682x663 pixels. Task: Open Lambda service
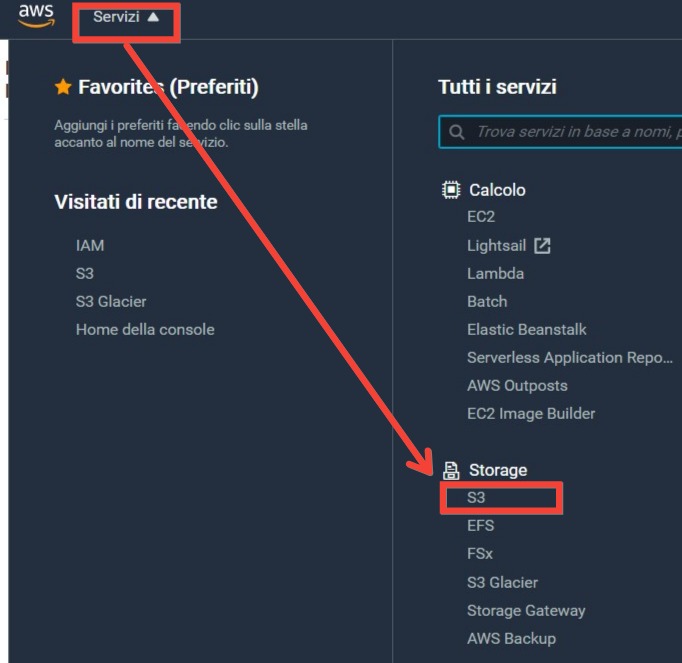[495, 274]
